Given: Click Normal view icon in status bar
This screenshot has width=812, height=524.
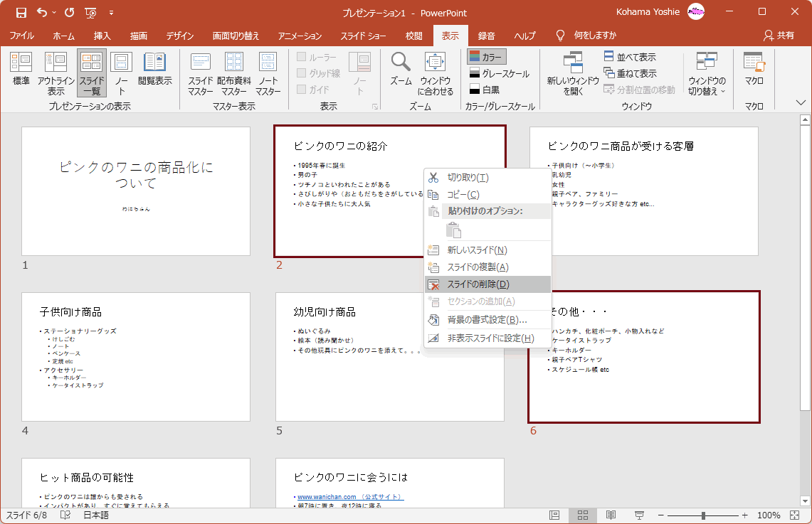Looking at the screenshot, I should [554, 515].
